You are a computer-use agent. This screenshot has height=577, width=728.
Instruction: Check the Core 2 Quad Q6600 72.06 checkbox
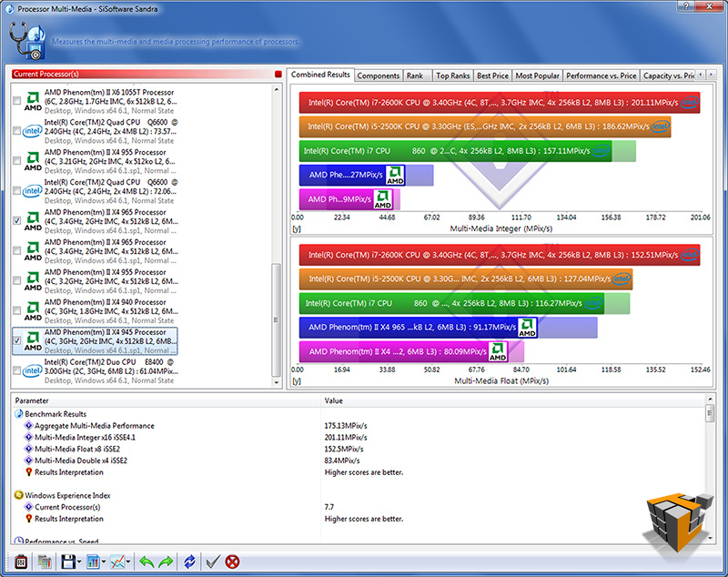(16, 190)
